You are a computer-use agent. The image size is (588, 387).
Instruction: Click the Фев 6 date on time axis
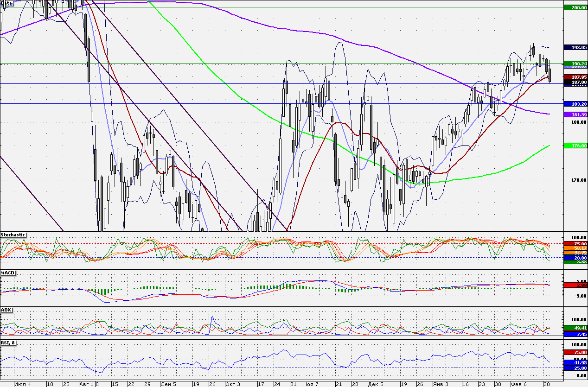(x=518, y=384)
